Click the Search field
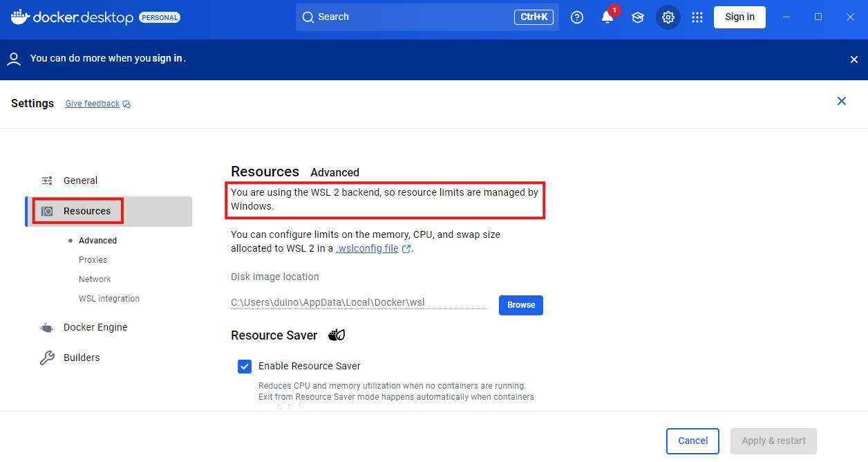 (427, 17)
